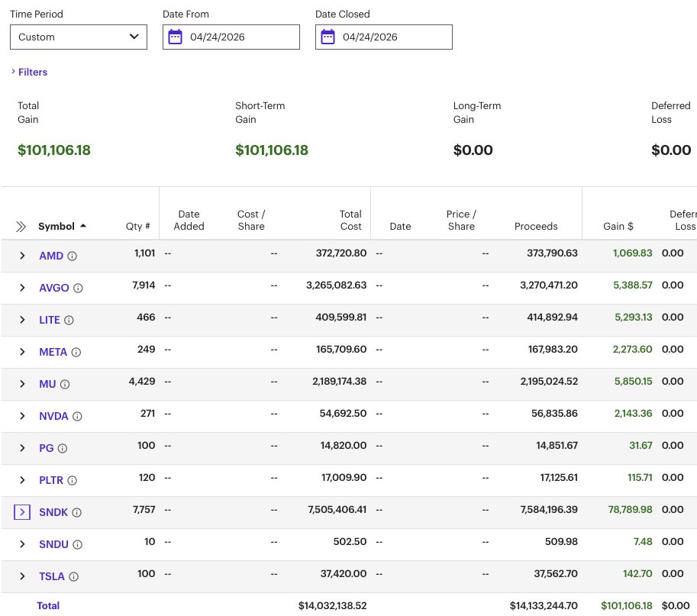View PG info icon details

coord(63,448)
